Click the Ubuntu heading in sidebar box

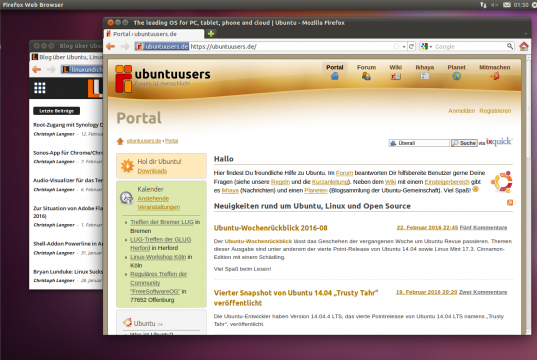pos(144,323)
